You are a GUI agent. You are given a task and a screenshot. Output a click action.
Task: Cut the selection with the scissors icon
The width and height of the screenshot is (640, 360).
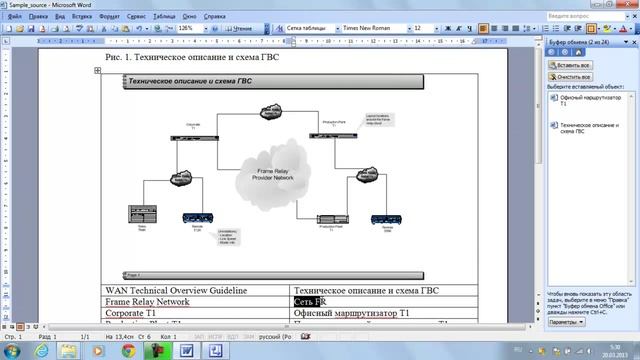[x=104, y=29]
